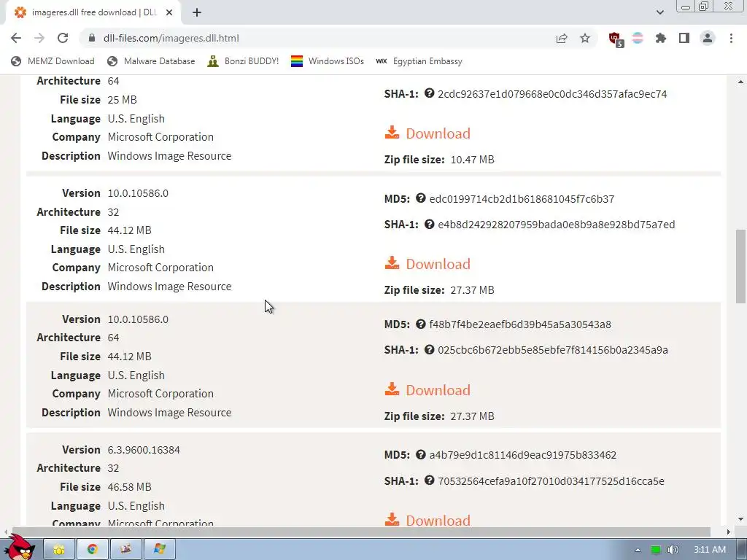Download 64-bit version 10.0.10586.0
Image resolution: width=747 pixels, height=560 pixels.
point(427,390)
